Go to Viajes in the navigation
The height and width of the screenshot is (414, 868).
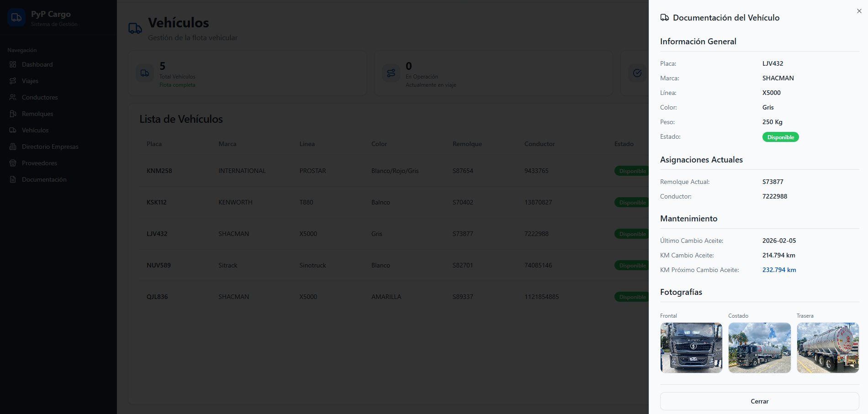pyautogui.click(x=58, y=81)
